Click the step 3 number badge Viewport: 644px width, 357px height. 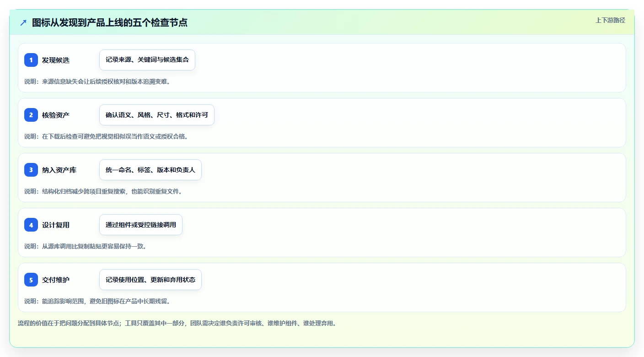click(x=31, y=170)
